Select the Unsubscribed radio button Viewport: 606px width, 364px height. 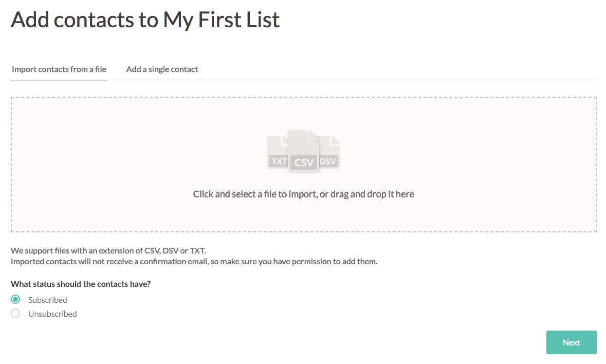click(x=16, y=314)
